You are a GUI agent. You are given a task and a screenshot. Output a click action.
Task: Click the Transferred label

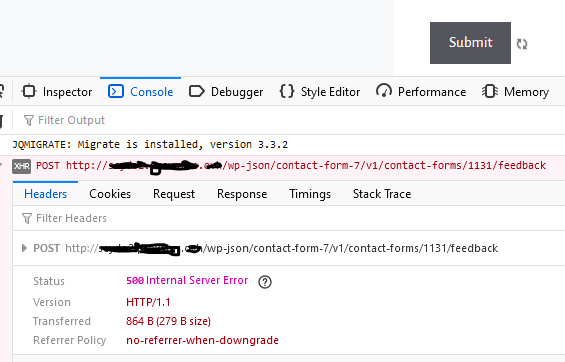62,321
